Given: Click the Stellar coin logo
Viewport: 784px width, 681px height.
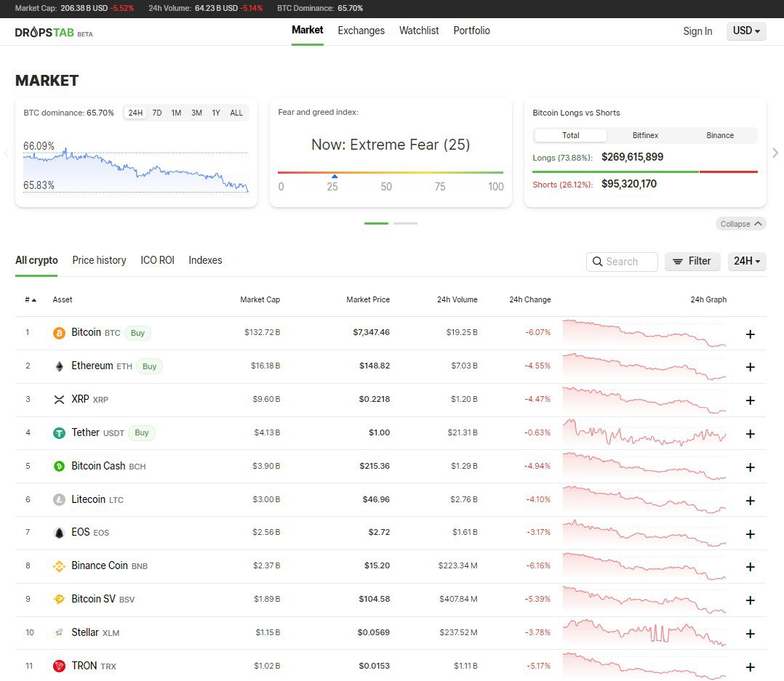Looking at the screenshot, I should coord(59,632).
